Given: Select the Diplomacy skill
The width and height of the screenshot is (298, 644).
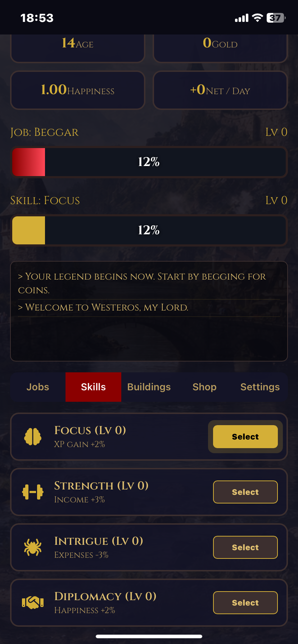Looking at the screenshot, I should point(245,603).
